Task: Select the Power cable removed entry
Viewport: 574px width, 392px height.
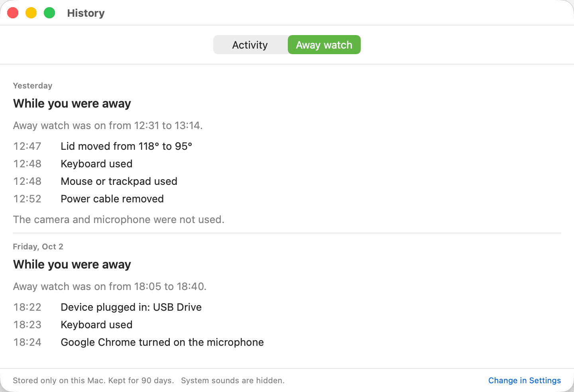Action: (88, 199)
